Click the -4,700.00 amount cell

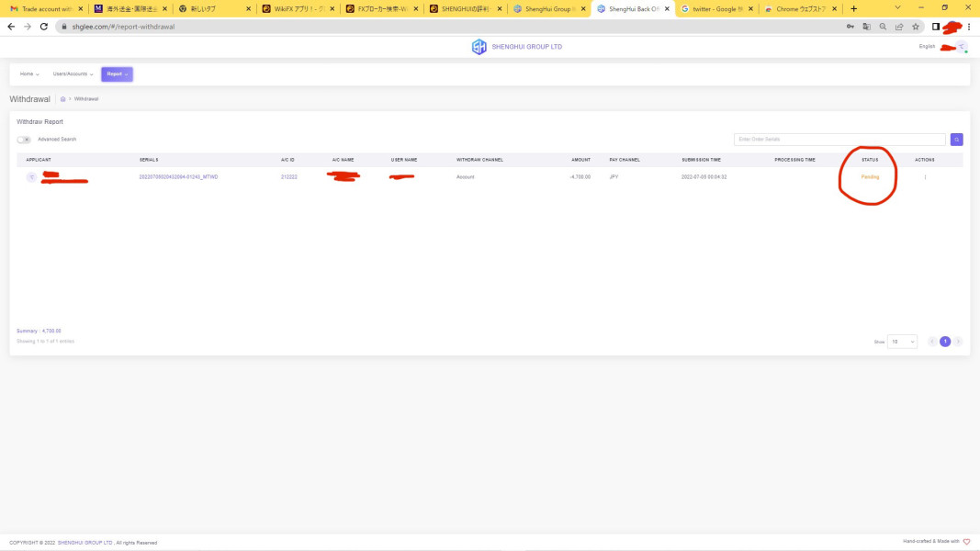(580, 177)
